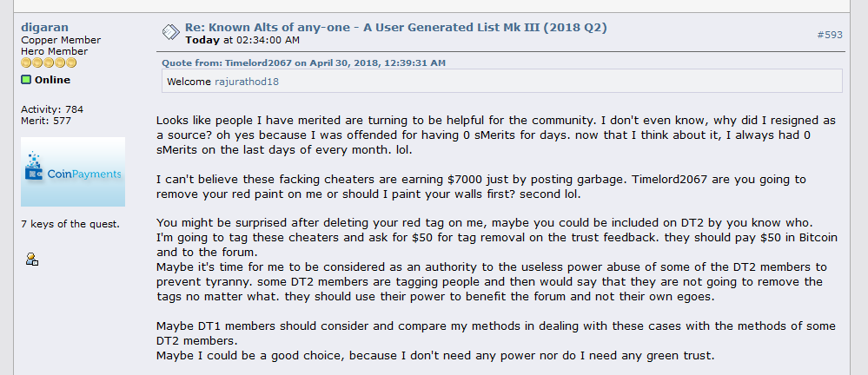Click the '7 keys of the quest.' personal text
Viewport: 868px width, 375px height.
[x=70, y=224]
